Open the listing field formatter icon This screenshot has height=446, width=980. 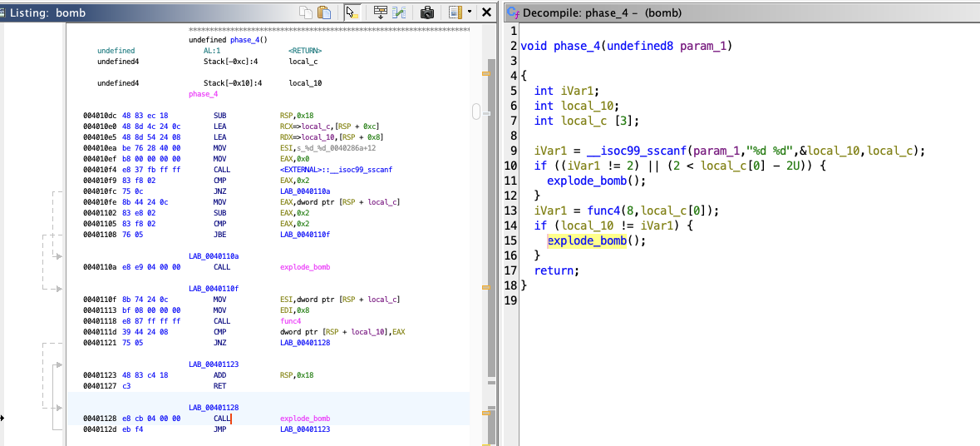(380, 12)
